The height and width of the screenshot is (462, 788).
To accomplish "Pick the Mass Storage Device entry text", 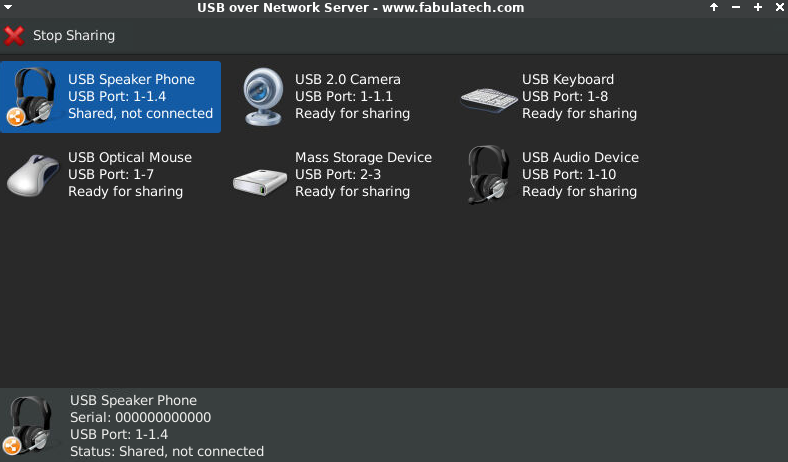I will [x=363, y=158].
